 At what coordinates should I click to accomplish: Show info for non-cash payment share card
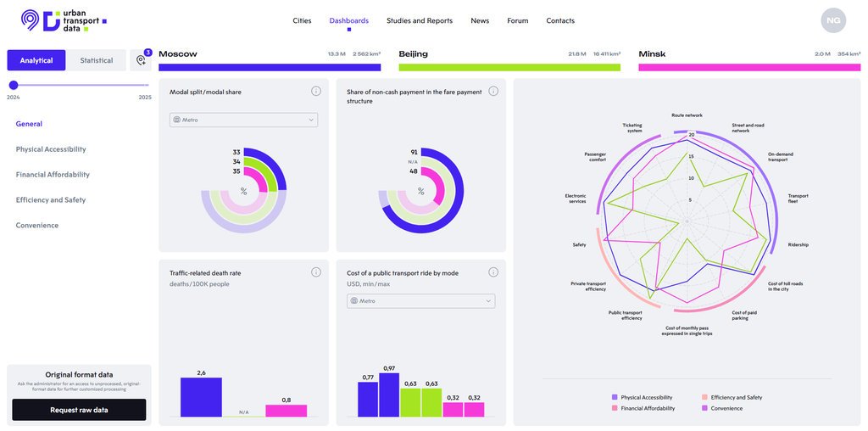493,92
